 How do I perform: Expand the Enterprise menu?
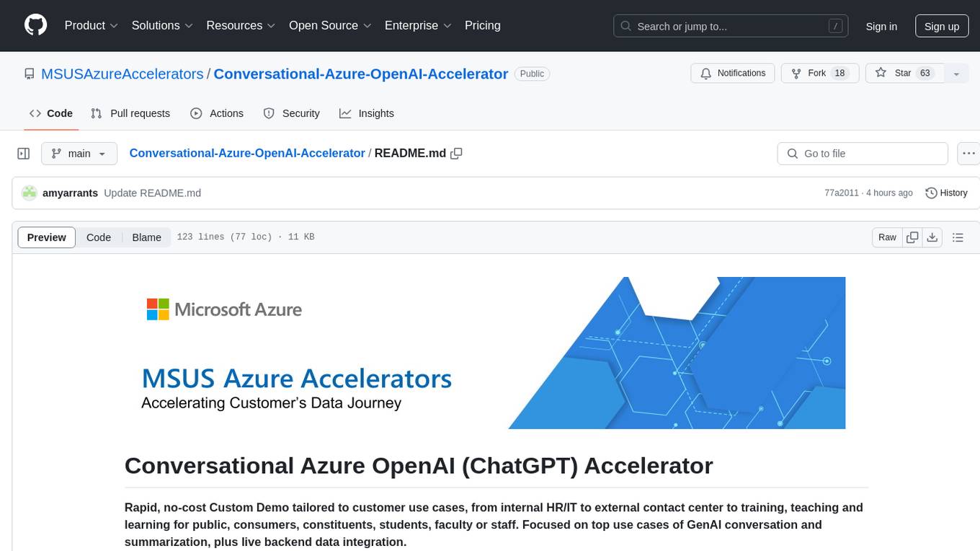(418, 25)
